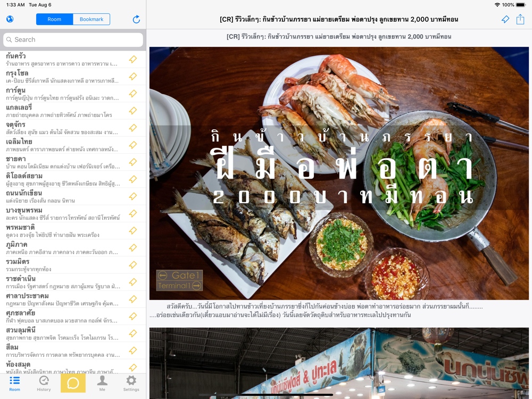Bookmark this topic with the tag icon

pos(505,19)
